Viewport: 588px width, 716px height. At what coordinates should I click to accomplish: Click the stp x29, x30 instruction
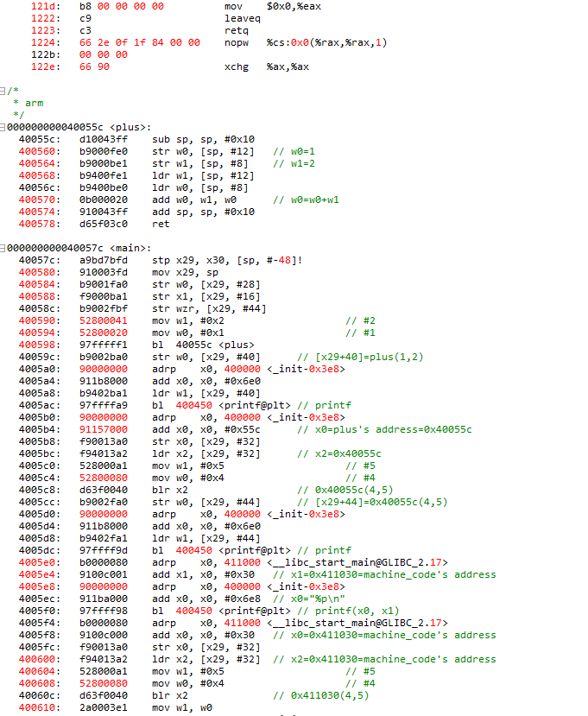(227, 260)
